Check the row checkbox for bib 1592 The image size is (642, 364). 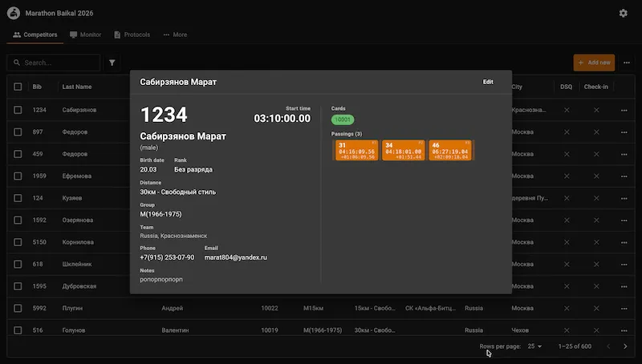pos(18,220)
